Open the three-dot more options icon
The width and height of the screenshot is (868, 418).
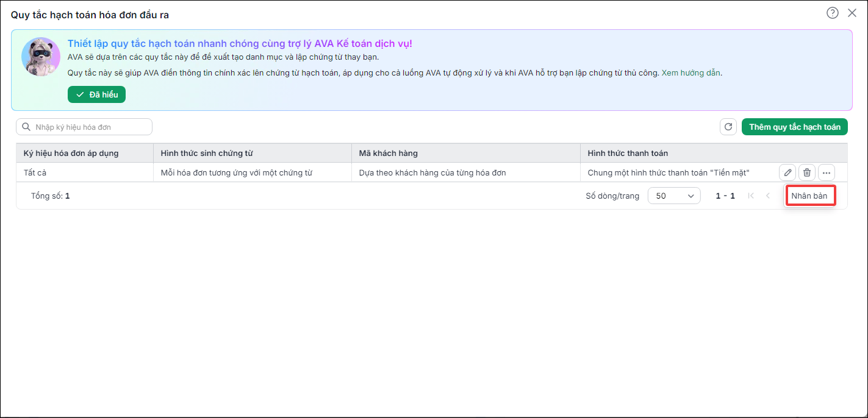827,172
